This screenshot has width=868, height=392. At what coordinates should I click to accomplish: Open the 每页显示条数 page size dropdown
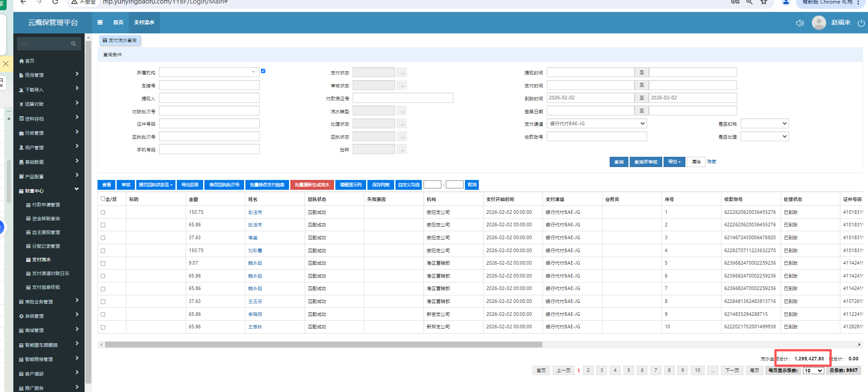click(x=813, y=371)
